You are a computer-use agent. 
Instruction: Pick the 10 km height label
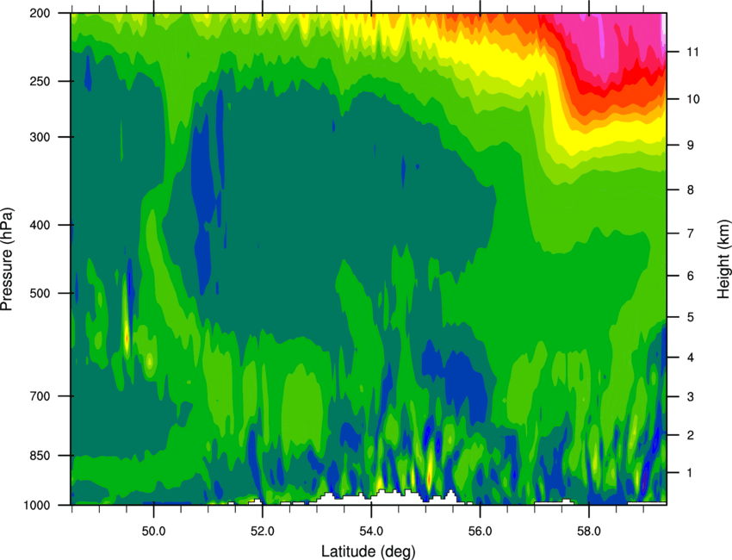tap(692, 99)
